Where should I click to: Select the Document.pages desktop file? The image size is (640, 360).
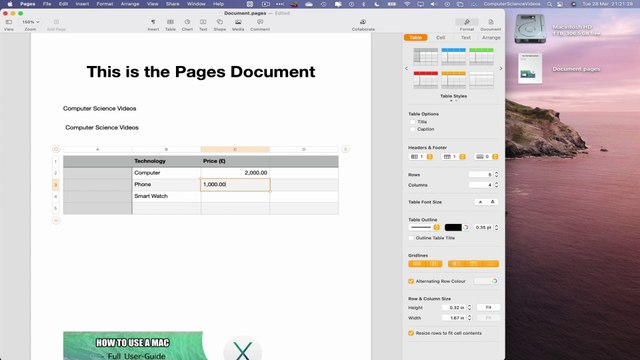coord(530,69)
